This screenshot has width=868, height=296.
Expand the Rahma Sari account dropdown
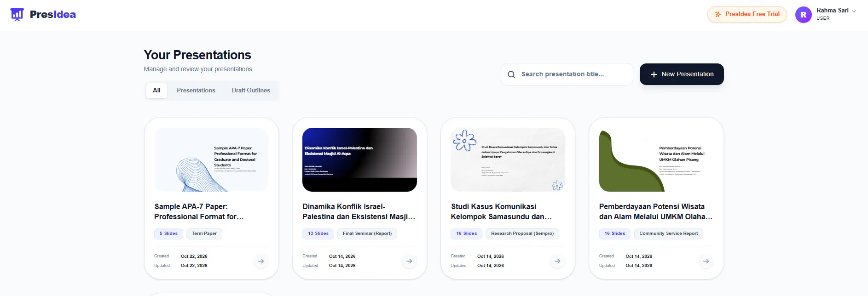pos(854,11)
